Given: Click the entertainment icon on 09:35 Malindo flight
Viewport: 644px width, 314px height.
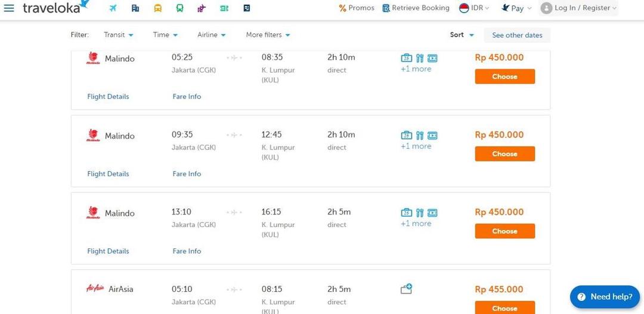Looking at the screenshot, I should click(x=432, y=135).
